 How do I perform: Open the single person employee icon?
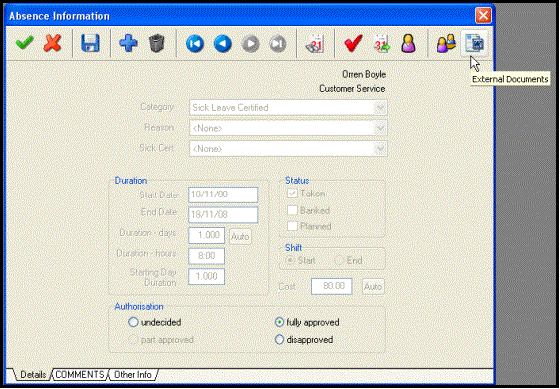(408, 43)
